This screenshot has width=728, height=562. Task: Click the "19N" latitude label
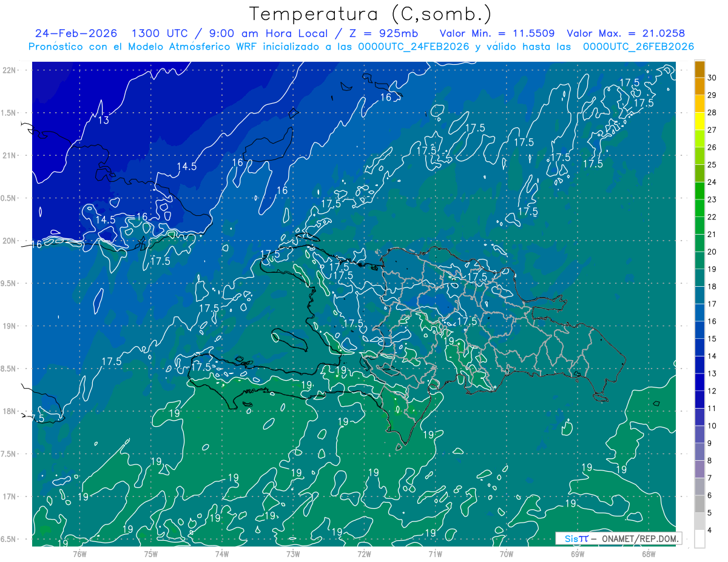pyautogui.click(x=9, y=326)
